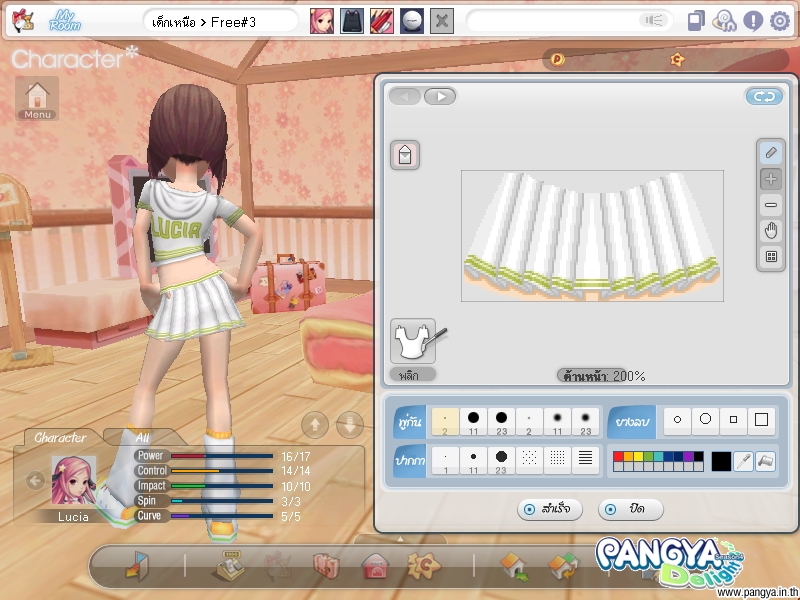Click the ปิด close button
Screen dimensions: 800x600
631,509
